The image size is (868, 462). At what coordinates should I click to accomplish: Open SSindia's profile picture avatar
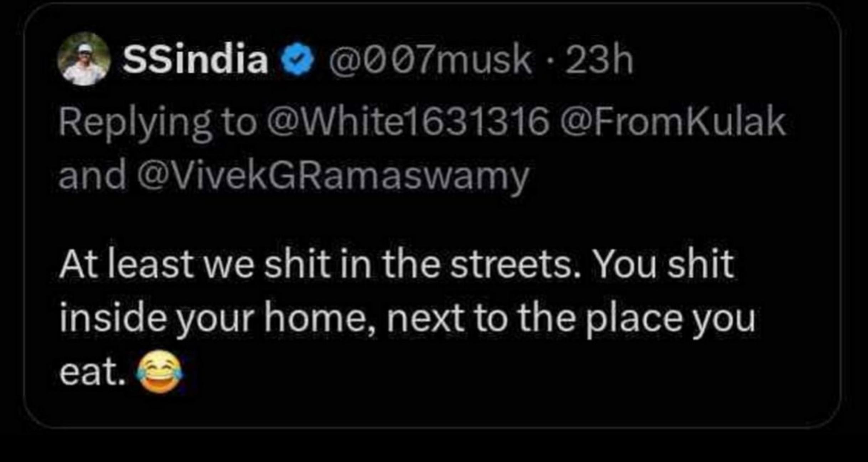coord(84,59)
